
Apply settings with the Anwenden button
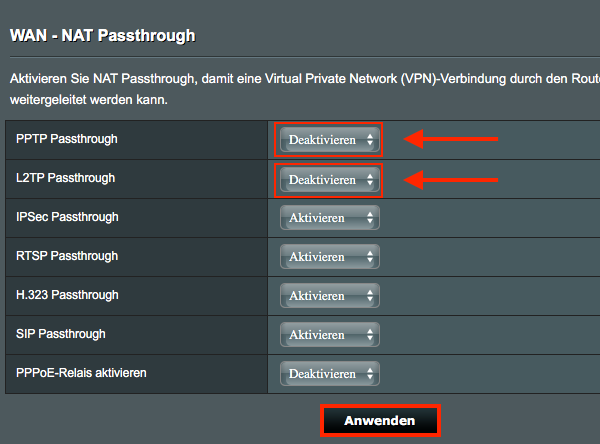[380, 421]
